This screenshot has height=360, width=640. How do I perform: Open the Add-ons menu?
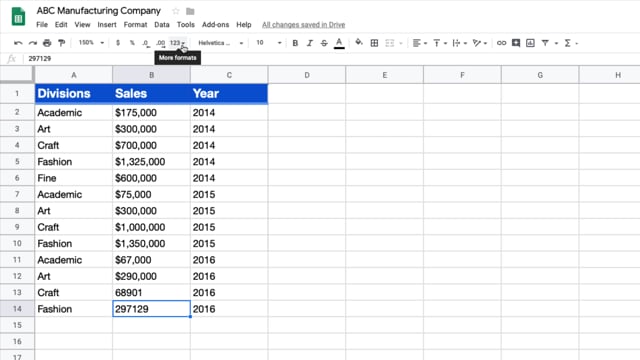216,24
